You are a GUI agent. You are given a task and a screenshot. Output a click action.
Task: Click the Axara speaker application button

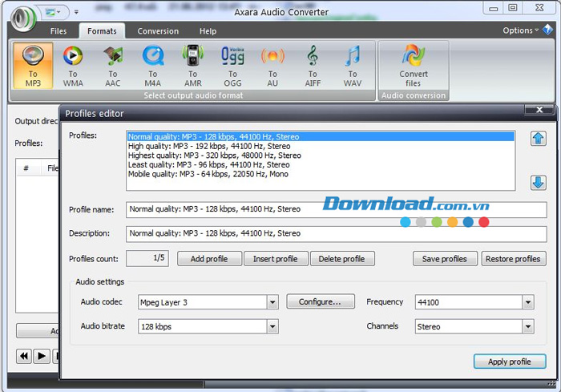click(x=23, y=18)
